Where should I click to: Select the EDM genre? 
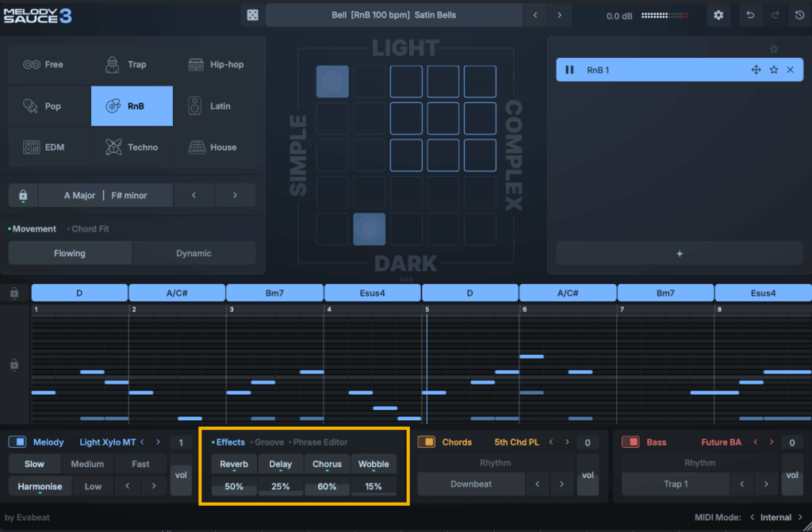click(49, 147)
